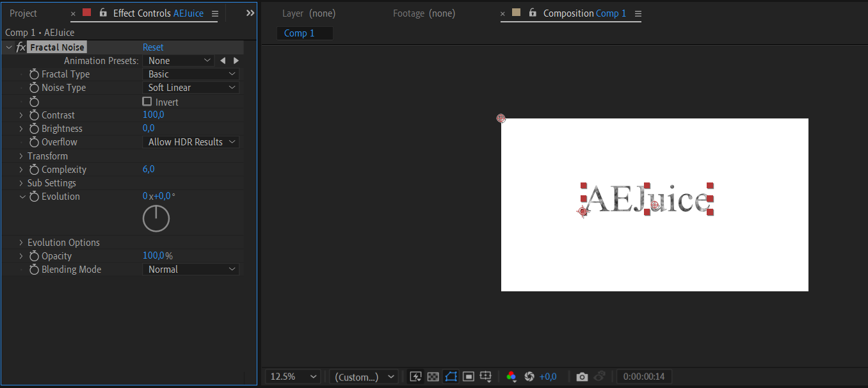Screen dimensions: 868x388
Task: Toggle the transparency grid icon
Action: click(433, 376)
